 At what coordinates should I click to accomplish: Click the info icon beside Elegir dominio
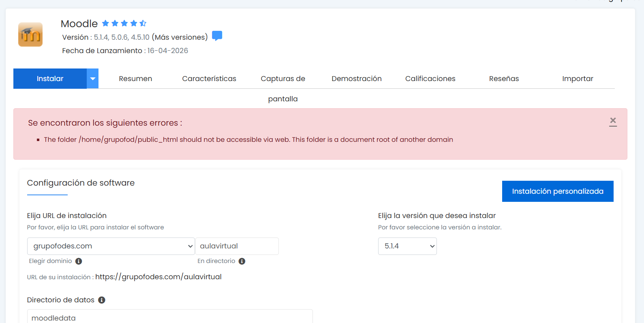79,261
